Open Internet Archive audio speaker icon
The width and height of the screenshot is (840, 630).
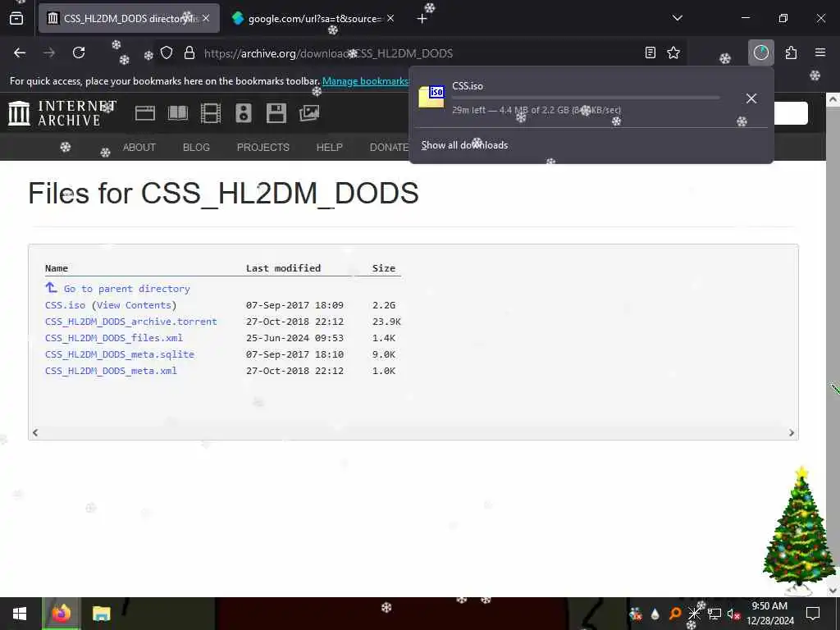pos(243,113)
